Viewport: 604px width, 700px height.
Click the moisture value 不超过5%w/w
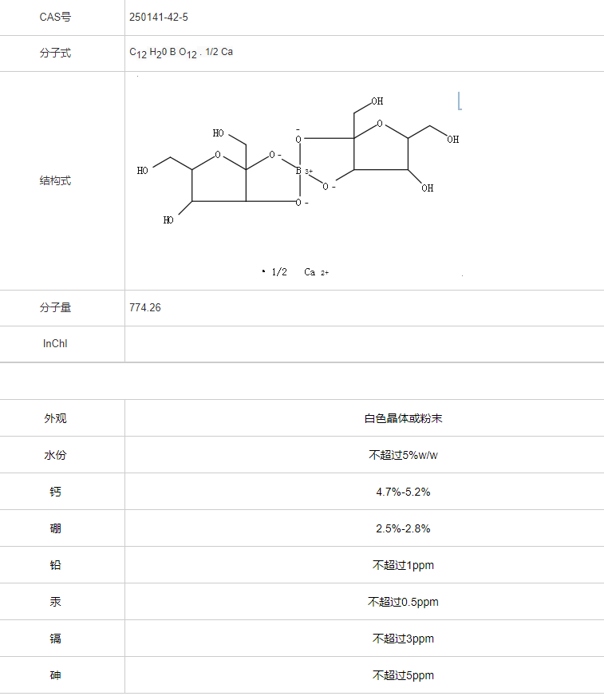403,455
